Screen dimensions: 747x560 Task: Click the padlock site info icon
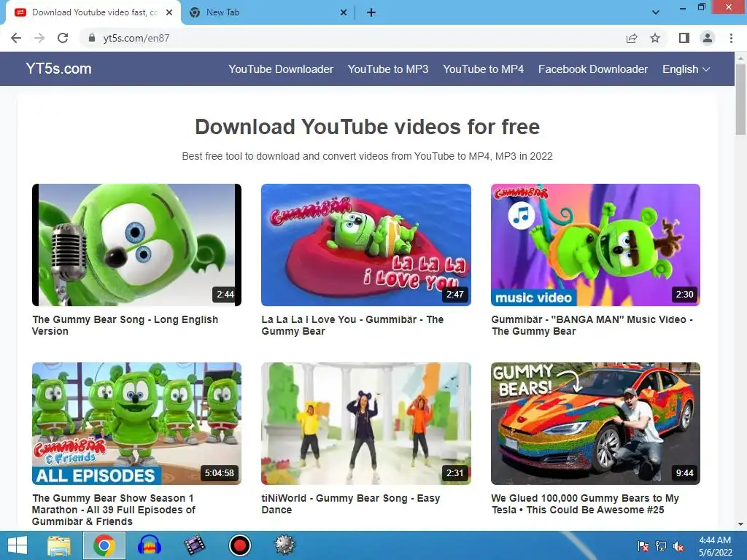(x=92, y=38)
